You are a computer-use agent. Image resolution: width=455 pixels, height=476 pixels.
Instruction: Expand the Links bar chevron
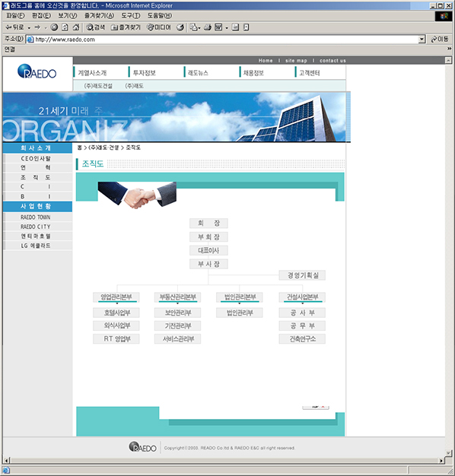click(x=449, y=49)
